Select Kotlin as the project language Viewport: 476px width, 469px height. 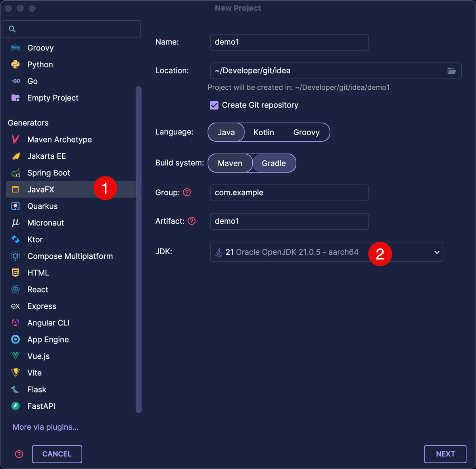[x=263, y=132]
